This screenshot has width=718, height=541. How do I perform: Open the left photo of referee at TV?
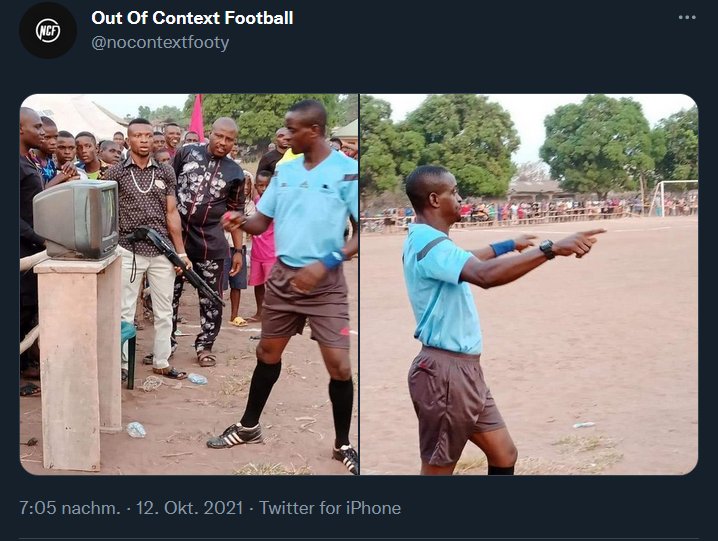click(x=189, y=284)
